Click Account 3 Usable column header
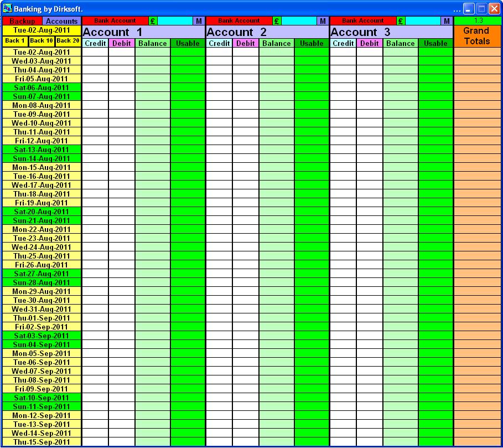The image size is (503, 448). point(435,43)
